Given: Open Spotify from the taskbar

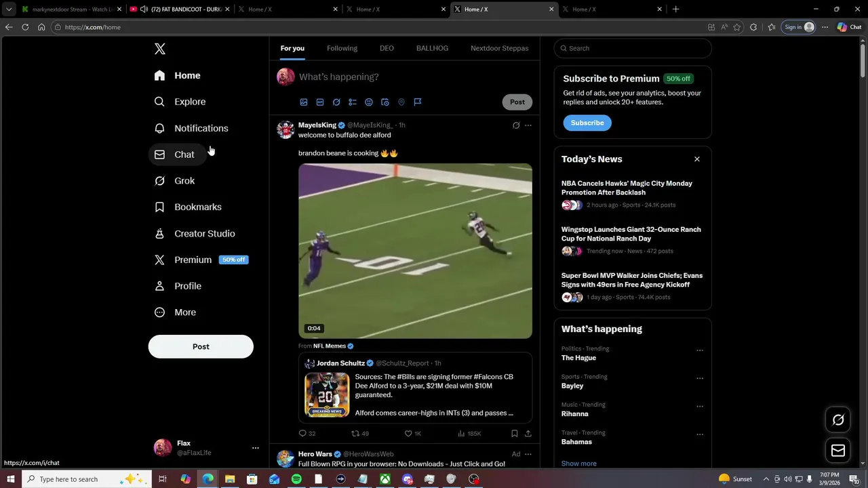Looking at the screenshot, I should (x=296, y=479).
